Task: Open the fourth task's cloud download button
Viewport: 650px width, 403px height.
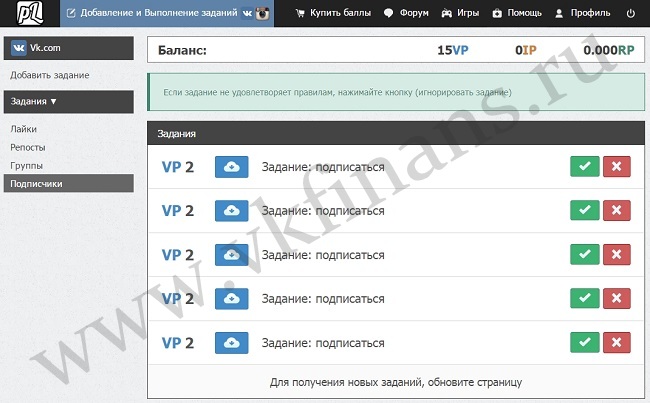Action: 231,299
